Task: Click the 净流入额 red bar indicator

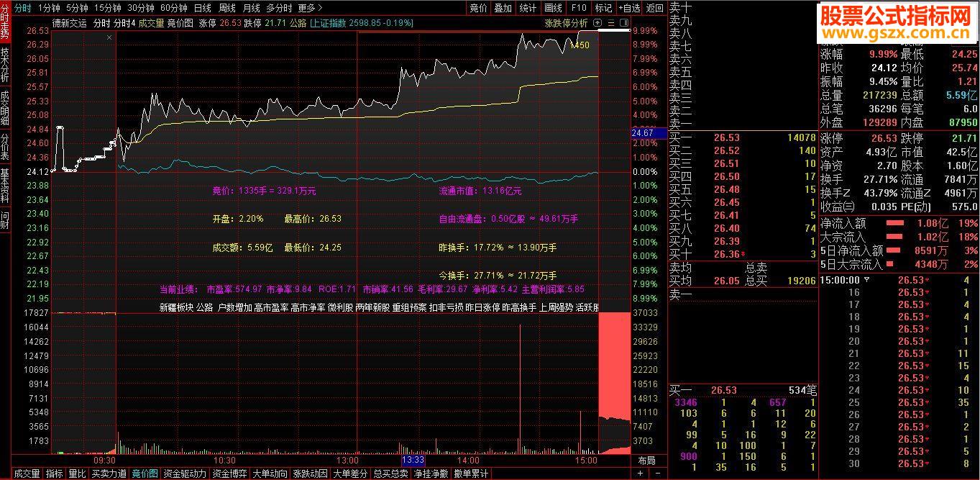Action: coord(895,224)
